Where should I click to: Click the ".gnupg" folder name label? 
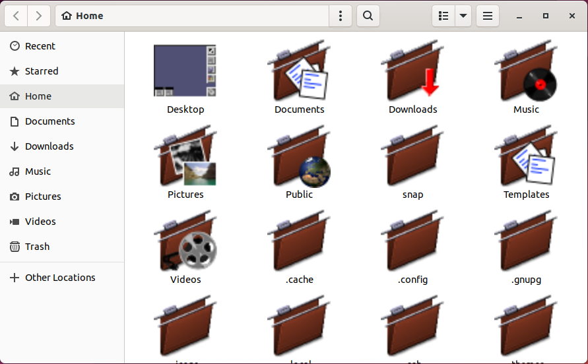pyautogui.click(x=526, y=280)
